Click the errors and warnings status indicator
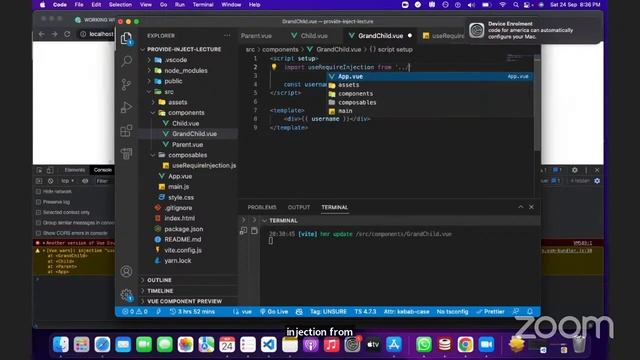The width and height of the screenshot is (640, 360). tap(135, 311)
